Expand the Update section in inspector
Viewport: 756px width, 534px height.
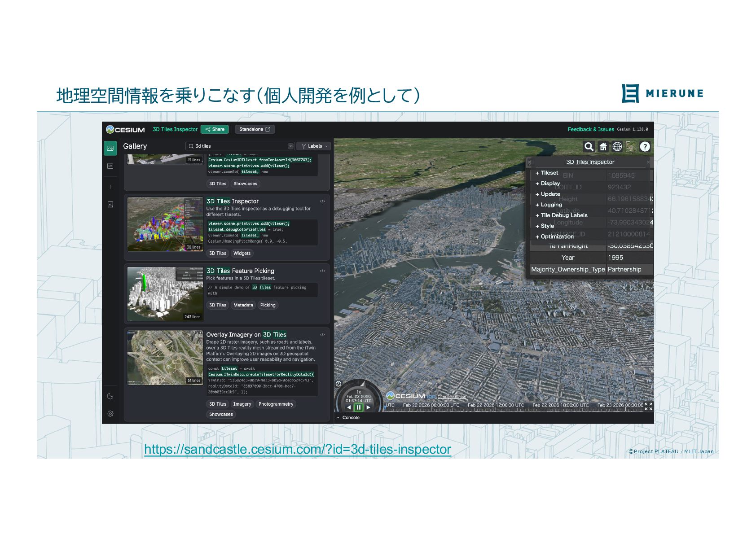click(x=548, y=194)
